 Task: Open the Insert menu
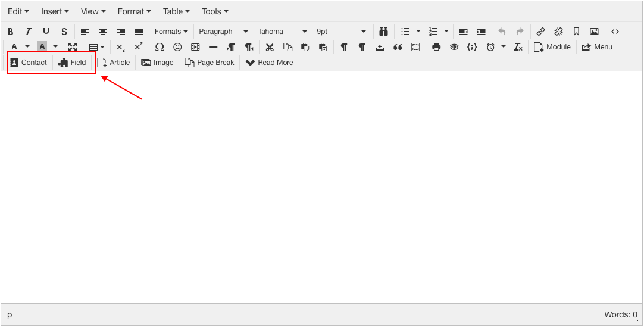tap(55, 11)
